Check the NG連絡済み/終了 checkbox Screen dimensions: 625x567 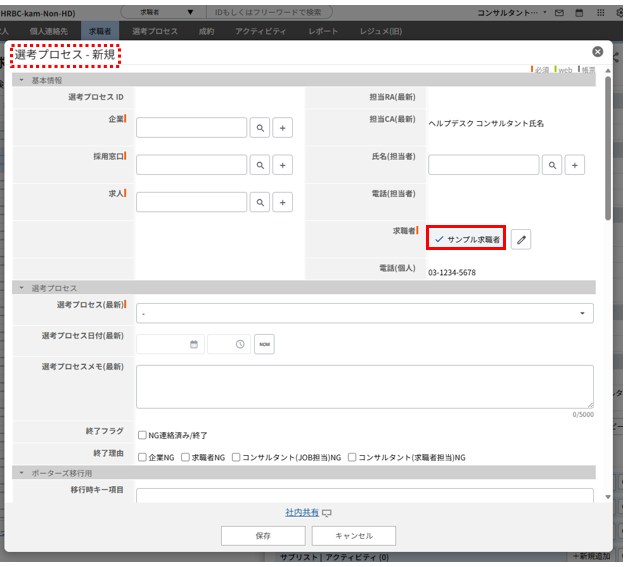[142, 435]
